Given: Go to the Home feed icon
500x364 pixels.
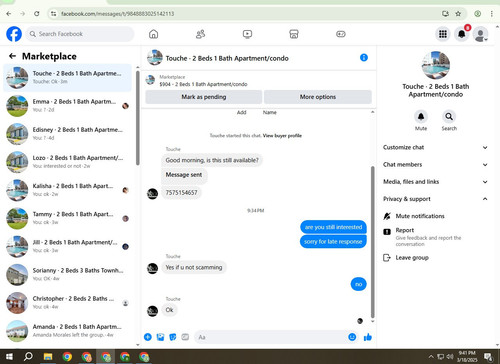Looking at the screenshot, I should (x=153, y=34).
